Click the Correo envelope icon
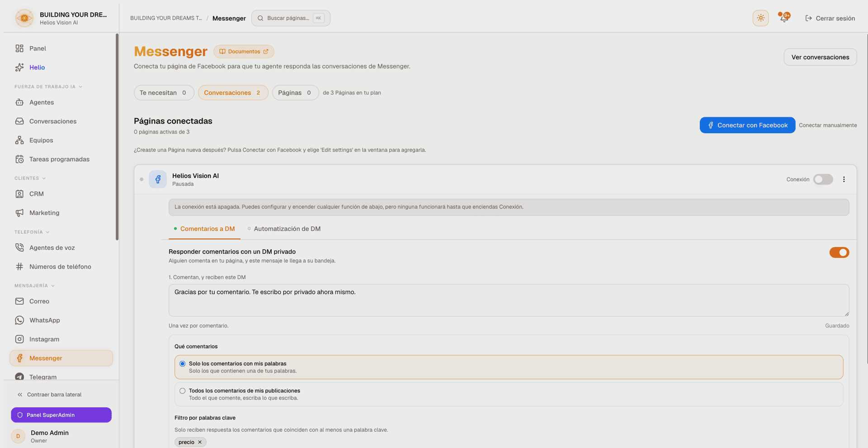This screenshot has height=448, width=868. (19, 302)
